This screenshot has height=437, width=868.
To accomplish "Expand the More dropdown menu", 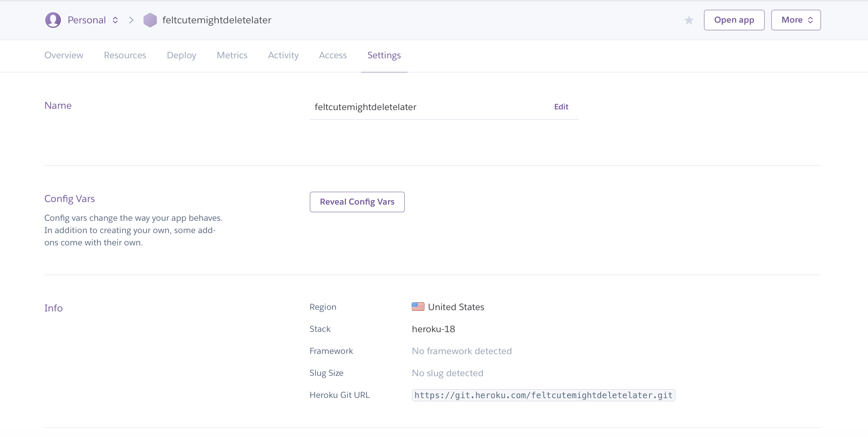I will [x=796, y=20].
